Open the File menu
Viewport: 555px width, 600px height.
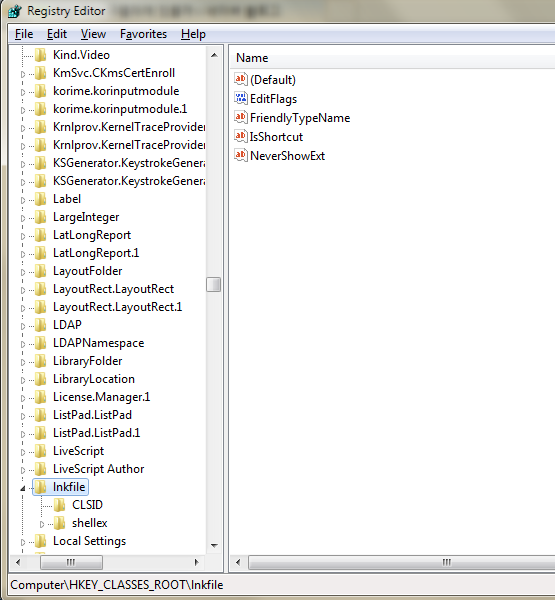tap(24, 34)
